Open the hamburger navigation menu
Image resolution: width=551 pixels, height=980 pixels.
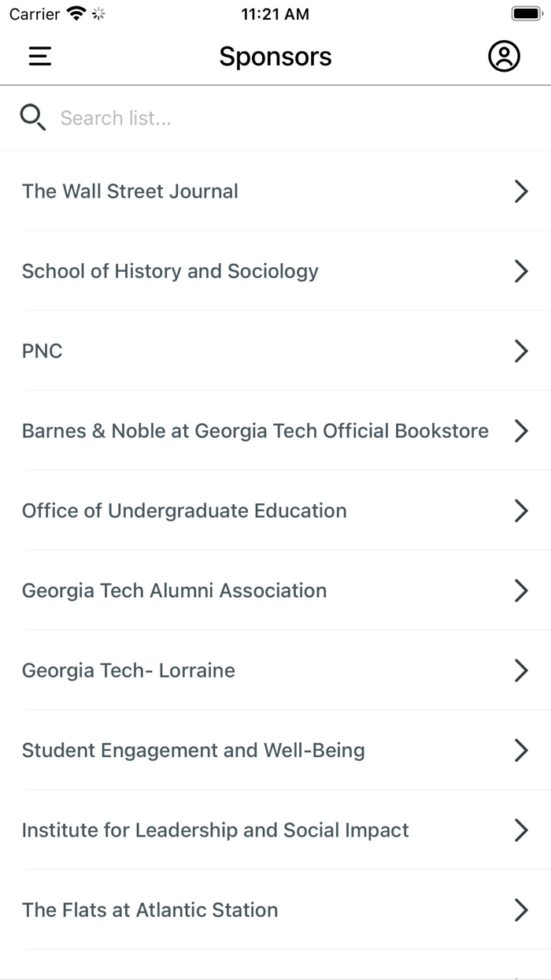pos(39,56)
